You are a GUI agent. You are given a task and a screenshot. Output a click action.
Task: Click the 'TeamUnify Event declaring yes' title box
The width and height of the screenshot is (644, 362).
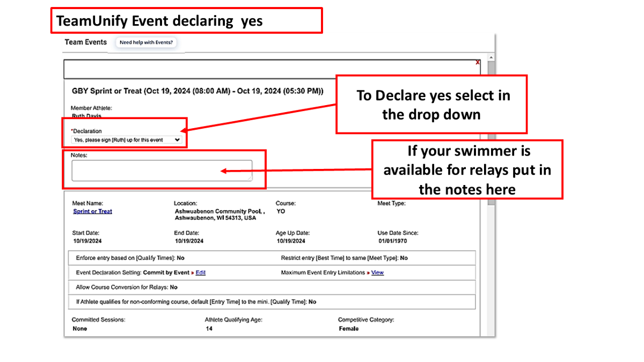(x=186, y=20)
